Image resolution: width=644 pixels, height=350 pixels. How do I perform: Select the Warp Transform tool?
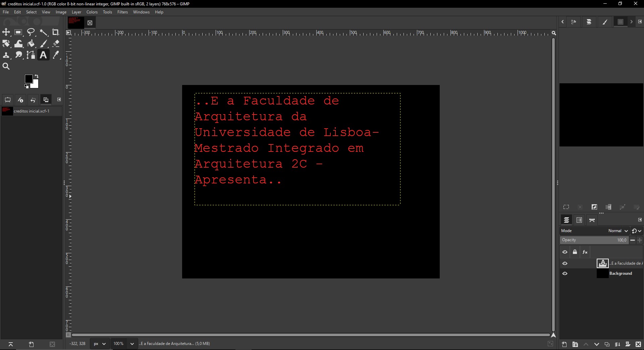18,44
